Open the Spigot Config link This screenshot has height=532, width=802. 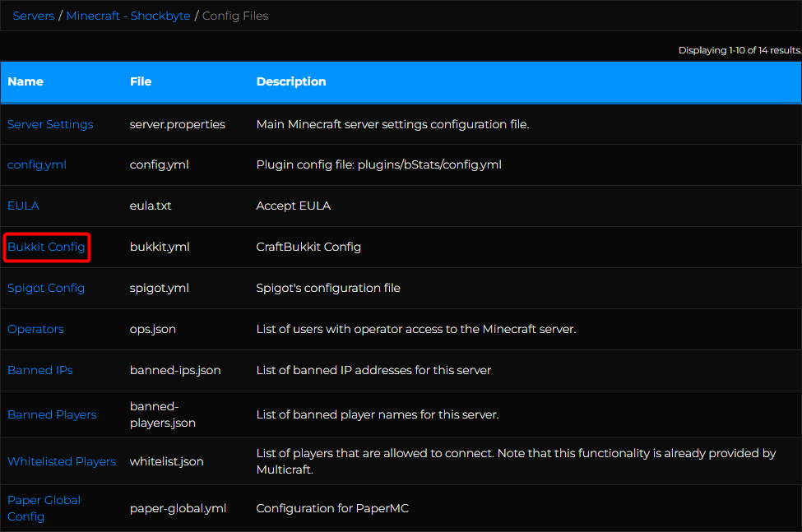click(46, 289)
